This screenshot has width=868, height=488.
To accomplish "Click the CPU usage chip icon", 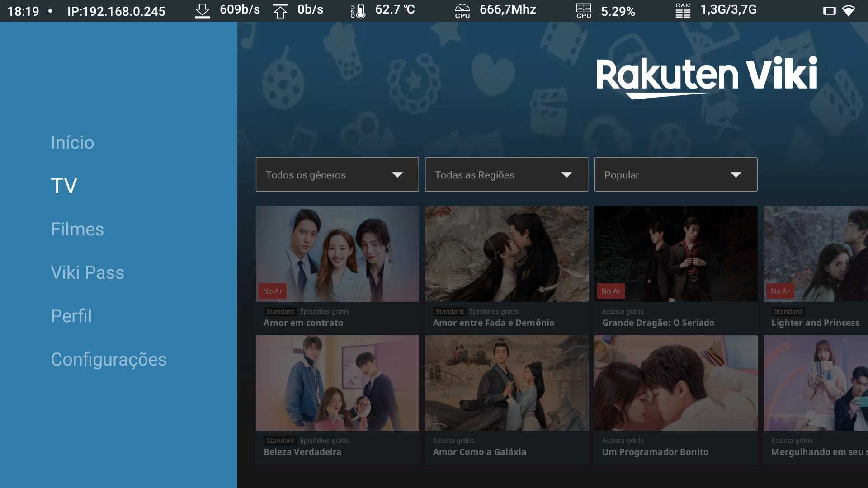I will coord(583,10).
